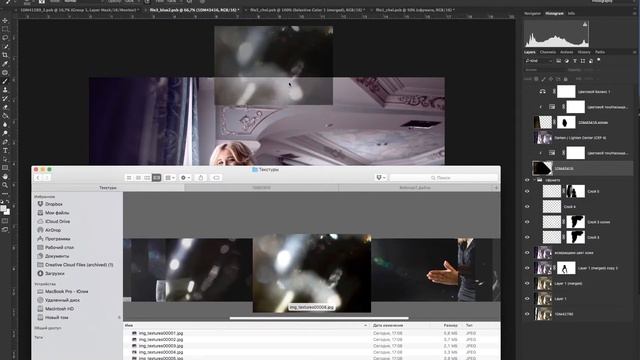Add a new Finder tab with plus
This screenshot has width=640, height=360.
tap(496, 188)
